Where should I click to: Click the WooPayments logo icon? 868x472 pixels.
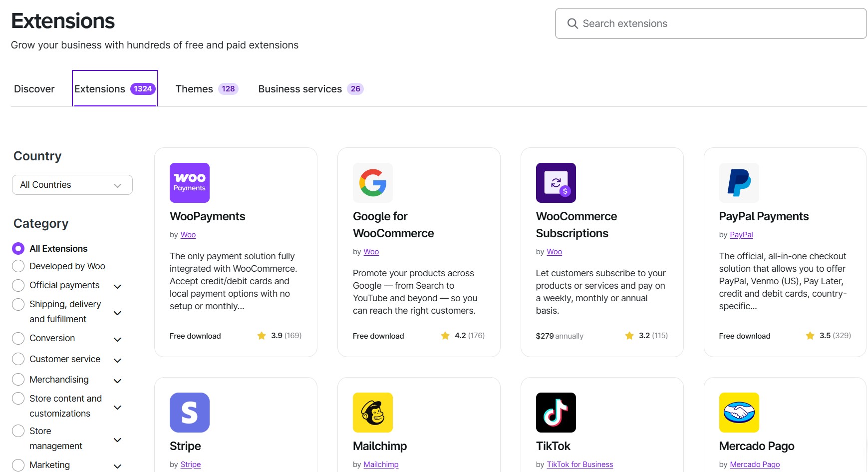click(x=190, y=183)
